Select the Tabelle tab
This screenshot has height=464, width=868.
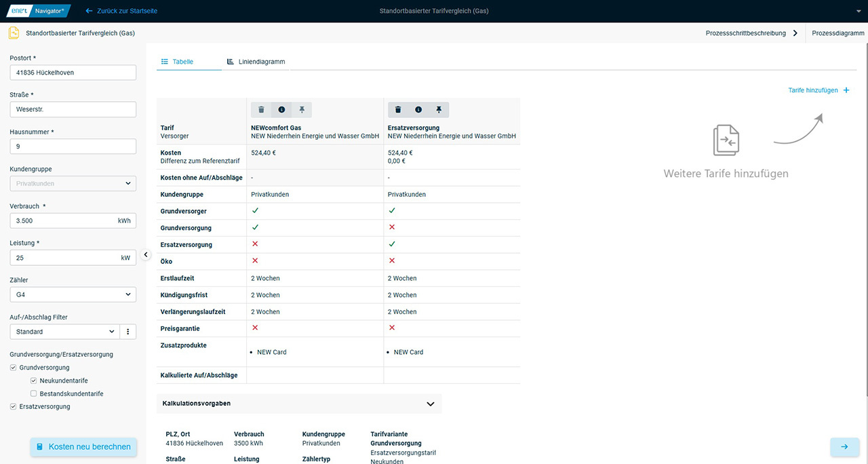[x=177, y=62]
